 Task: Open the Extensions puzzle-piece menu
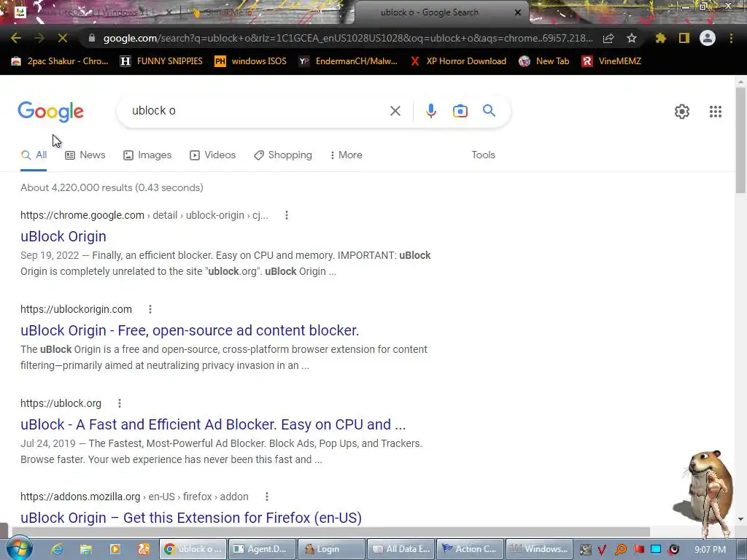(660, 38)
